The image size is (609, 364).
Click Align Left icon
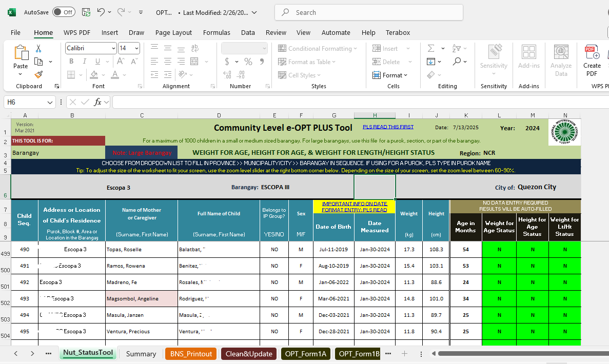pyautogui.click(x=154, y=62)
